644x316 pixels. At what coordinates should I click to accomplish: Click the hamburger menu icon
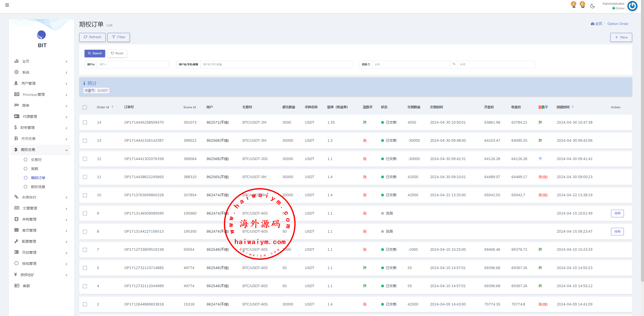tap(7, 5)
